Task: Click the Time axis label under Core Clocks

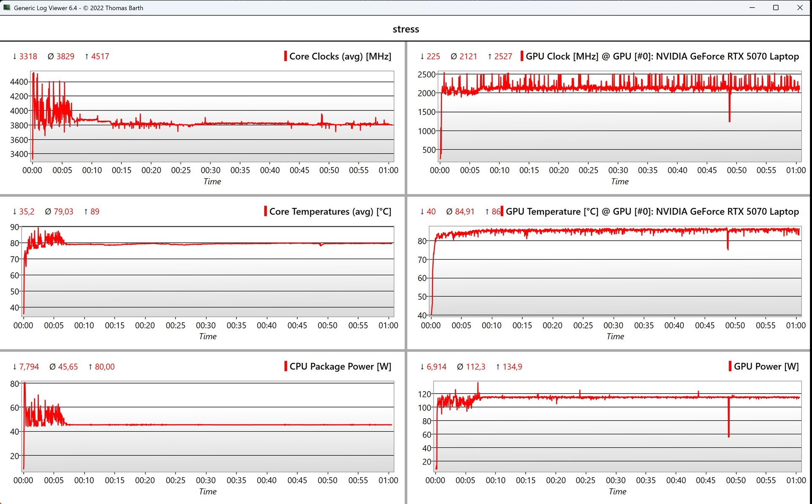Action: 212,181
